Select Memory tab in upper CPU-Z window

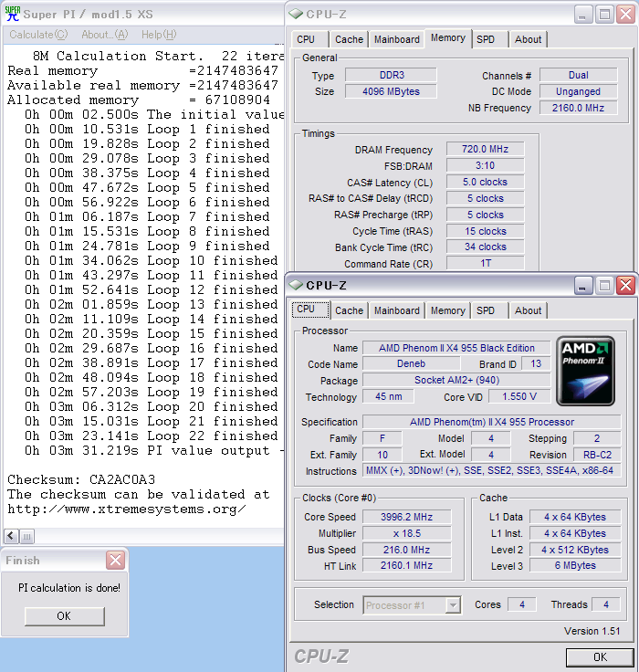coord(448,38)
